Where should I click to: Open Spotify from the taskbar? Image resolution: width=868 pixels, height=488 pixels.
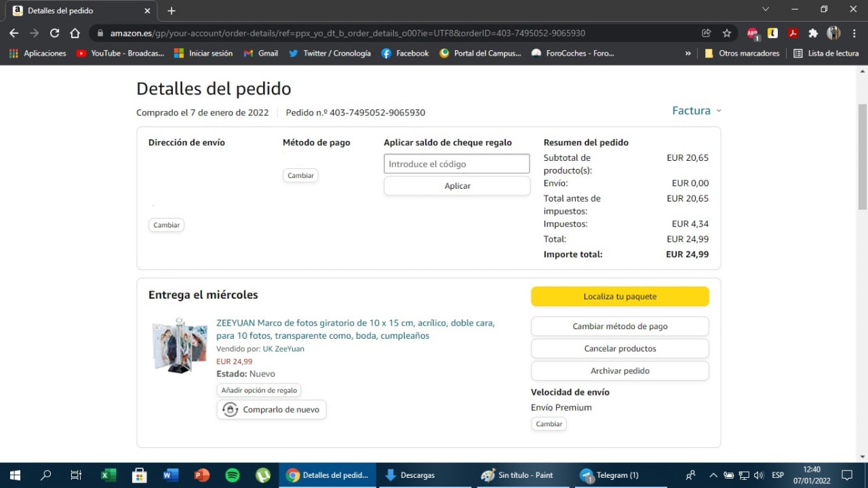pyautogui.click(x=232, y=475)
